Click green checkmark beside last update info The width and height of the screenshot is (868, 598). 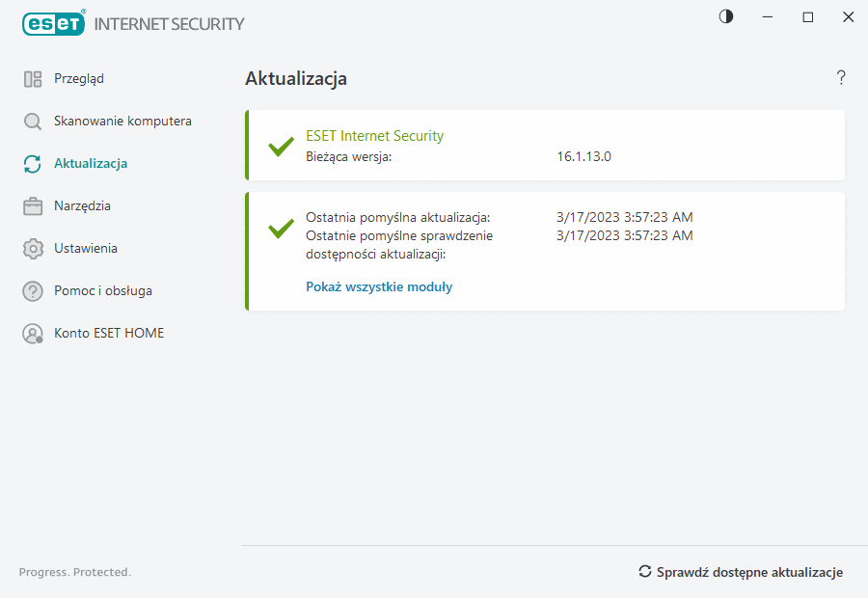(x=281, y=229)
